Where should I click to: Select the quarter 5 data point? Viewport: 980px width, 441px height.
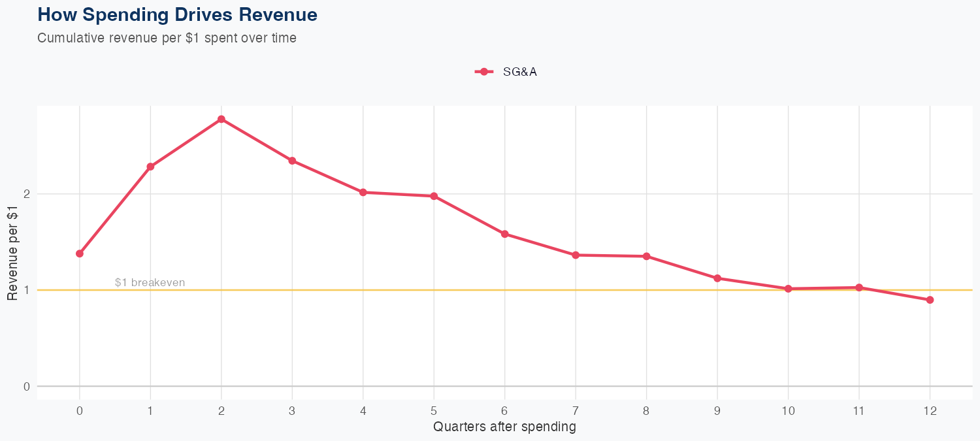[x=434, y=196]
